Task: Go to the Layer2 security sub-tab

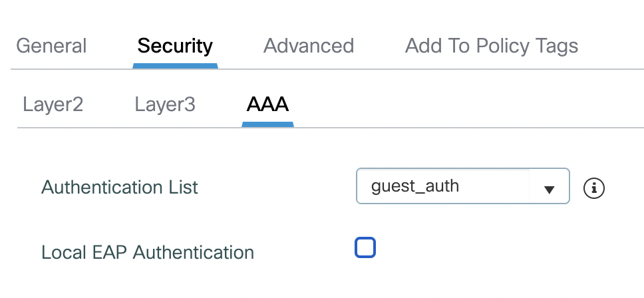Action: (53, 104)
